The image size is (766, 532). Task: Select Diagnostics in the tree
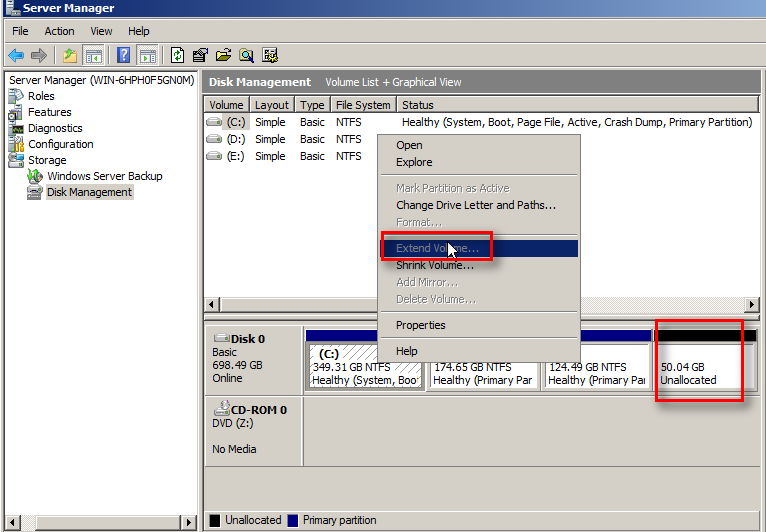pos(55,128)
